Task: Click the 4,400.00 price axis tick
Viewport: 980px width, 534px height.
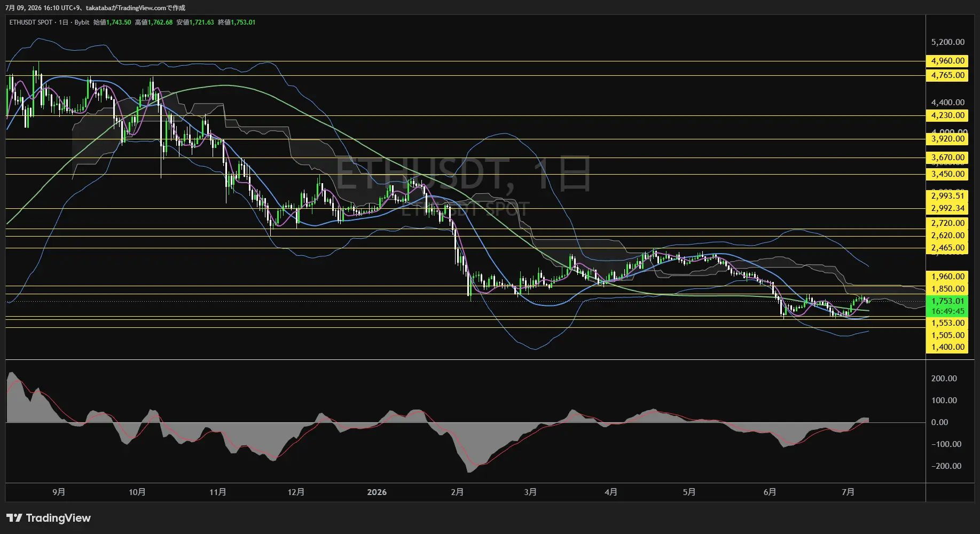Action: tap(947, 103)
